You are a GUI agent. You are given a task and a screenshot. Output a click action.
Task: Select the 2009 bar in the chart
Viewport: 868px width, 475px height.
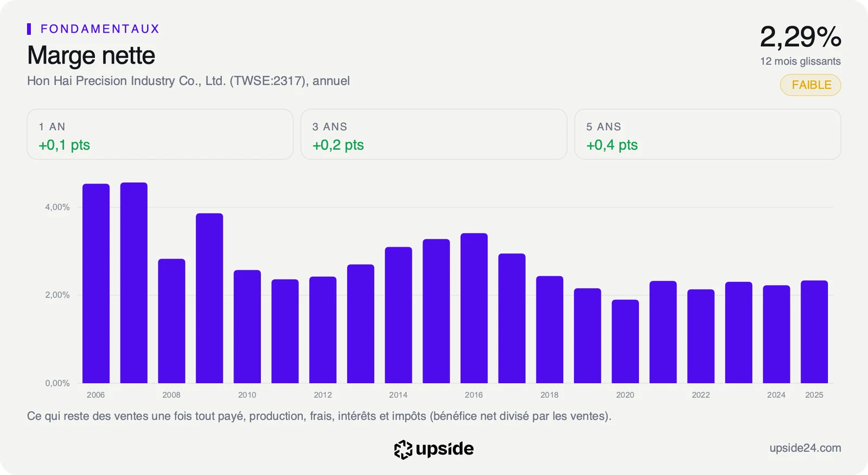tap(209, 298)
